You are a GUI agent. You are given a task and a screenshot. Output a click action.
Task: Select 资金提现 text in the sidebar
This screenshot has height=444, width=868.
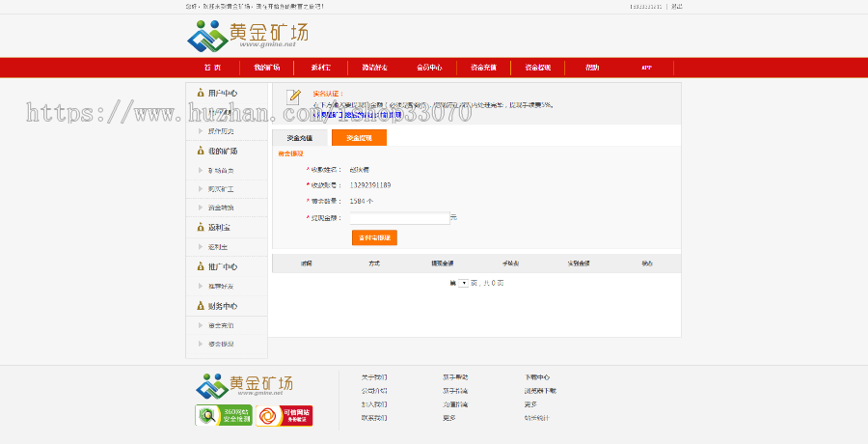coord(221,344)
